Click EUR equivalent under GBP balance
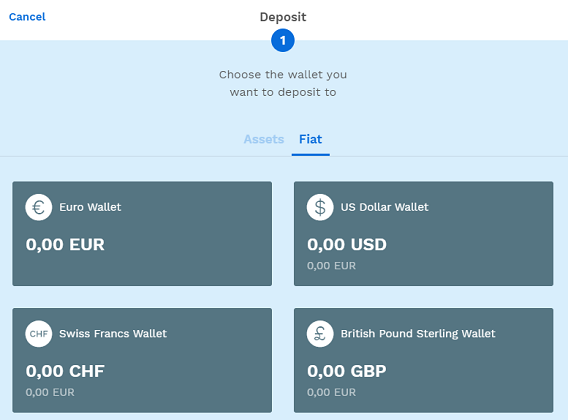Image resolution: width=568 pixels, height=420 pixels. (331, 392)
